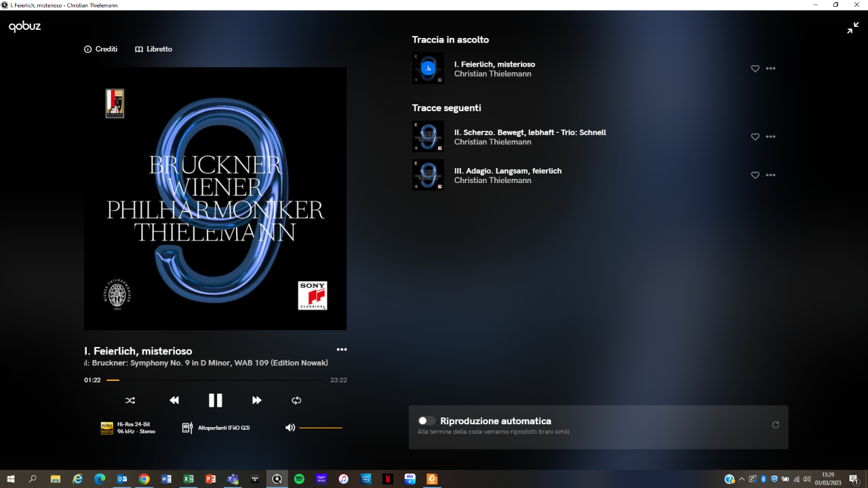
Task: Open more options for III. Adagio track
Action: 770,175
